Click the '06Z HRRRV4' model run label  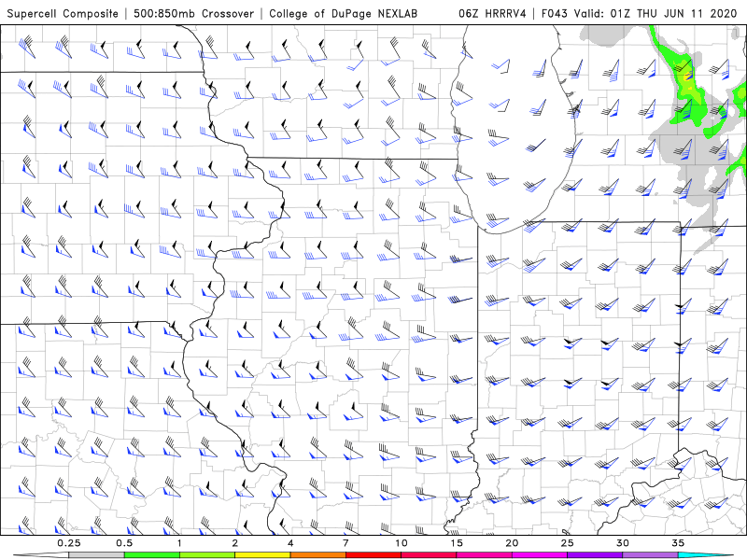[492, 14]
